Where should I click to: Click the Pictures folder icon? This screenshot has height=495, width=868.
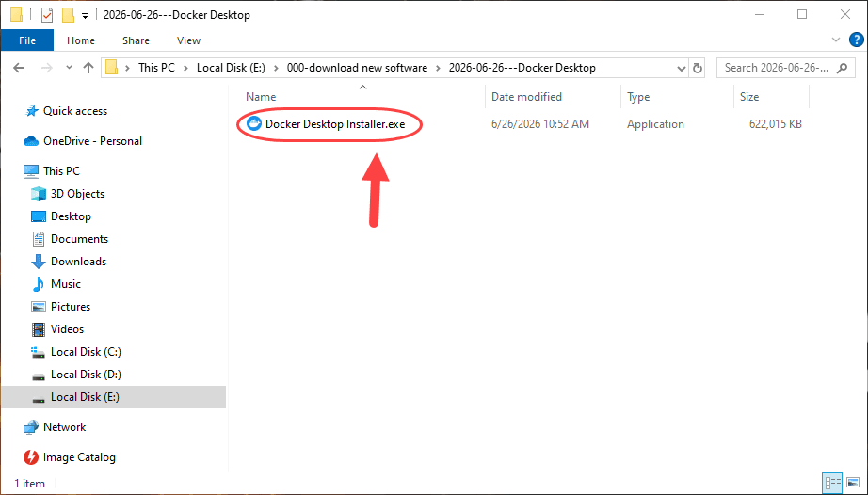coord(39,307)
